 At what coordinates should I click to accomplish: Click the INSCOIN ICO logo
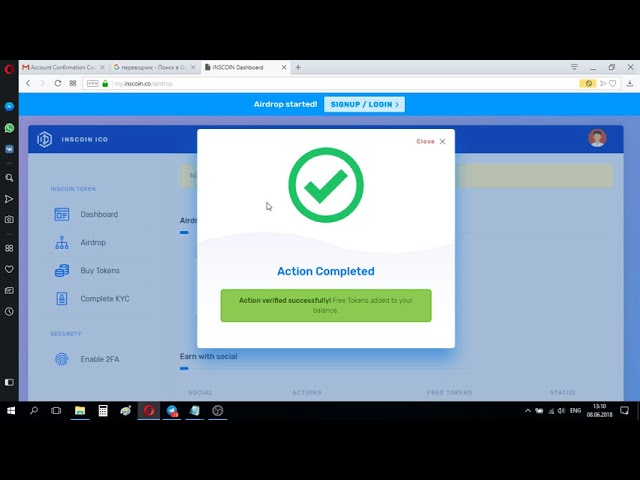(x=72, y=139)
